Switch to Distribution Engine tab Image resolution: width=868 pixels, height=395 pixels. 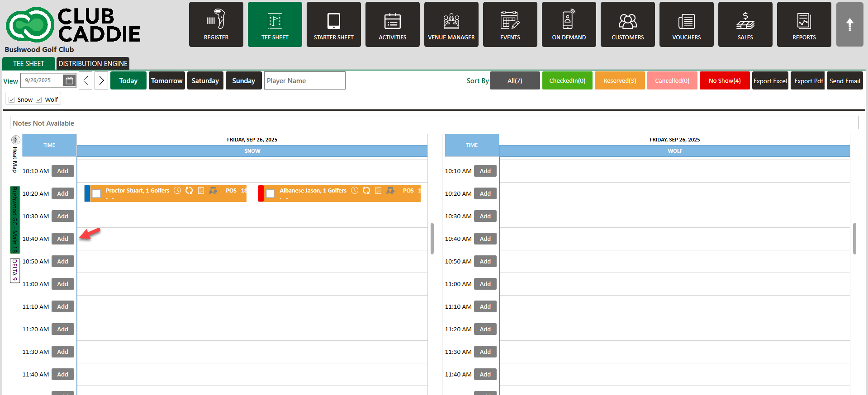[x=93, y=64]
